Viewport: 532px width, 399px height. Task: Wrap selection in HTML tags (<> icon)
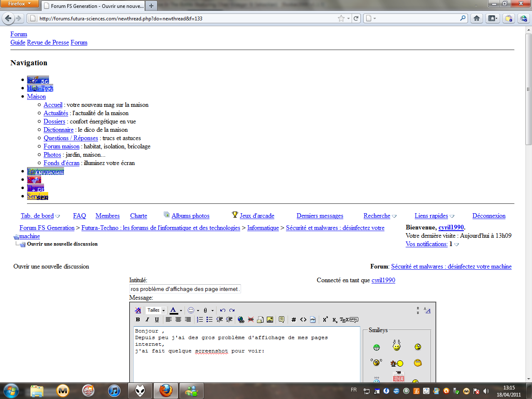pos(303,320)
